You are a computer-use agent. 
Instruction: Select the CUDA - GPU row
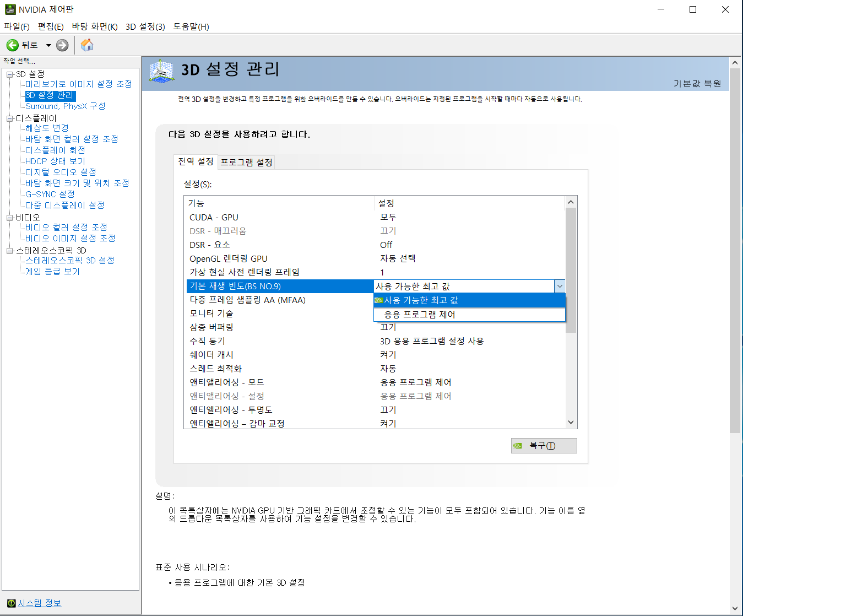point(375,218)
